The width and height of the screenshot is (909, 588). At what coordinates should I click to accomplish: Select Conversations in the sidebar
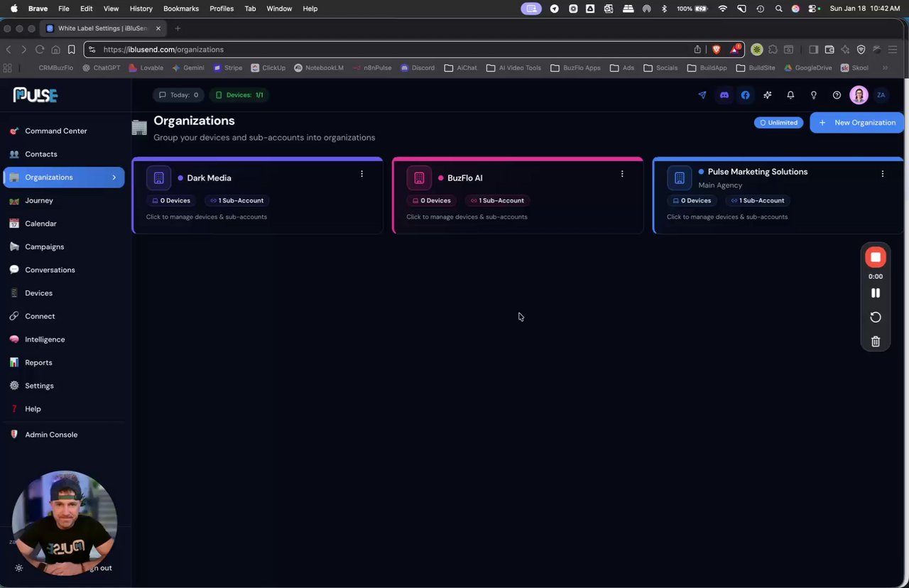click(64, 270)
